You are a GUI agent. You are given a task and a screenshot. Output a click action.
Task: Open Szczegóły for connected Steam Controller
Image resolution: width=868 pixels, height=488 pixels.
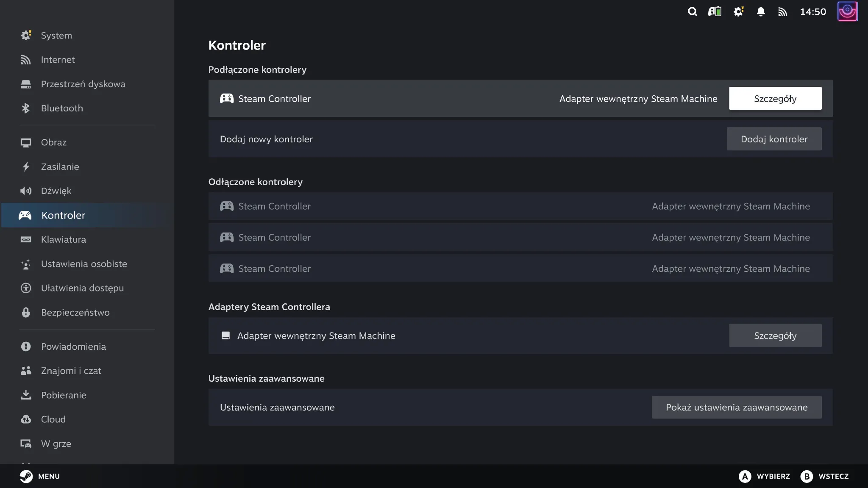coord(775,99)
